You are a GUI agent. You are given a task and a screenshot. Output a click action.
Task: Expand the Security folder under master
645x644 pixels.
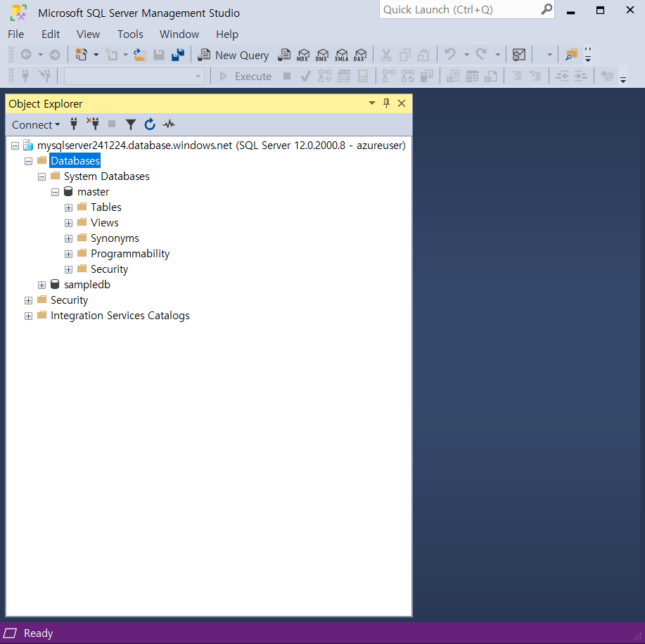pos(69,270)
